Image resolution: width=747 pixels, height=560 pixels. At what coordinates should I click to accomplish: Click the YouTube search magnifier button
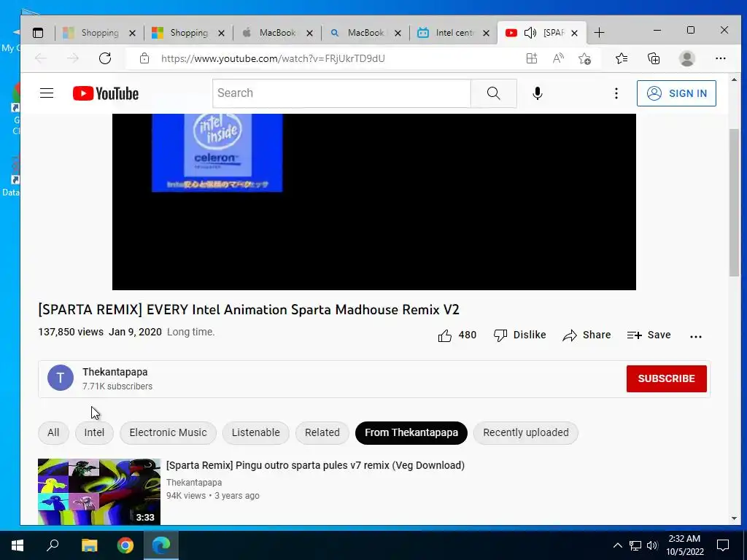coord(494,93)
